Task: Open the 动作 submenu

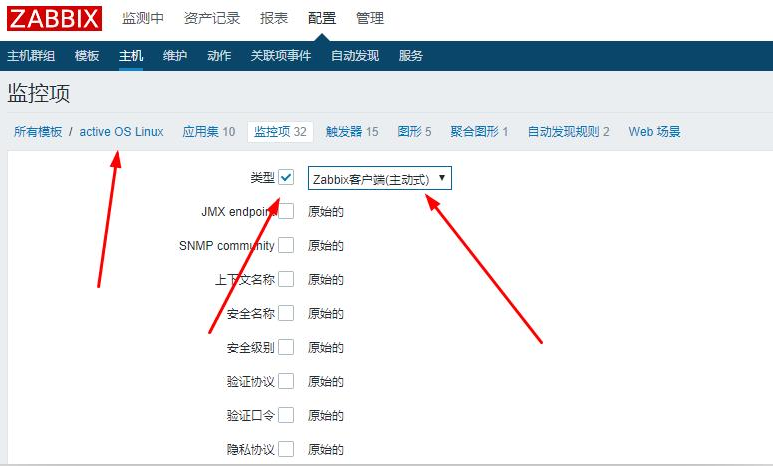Action: pyautogui.click(x=219, y=56)
